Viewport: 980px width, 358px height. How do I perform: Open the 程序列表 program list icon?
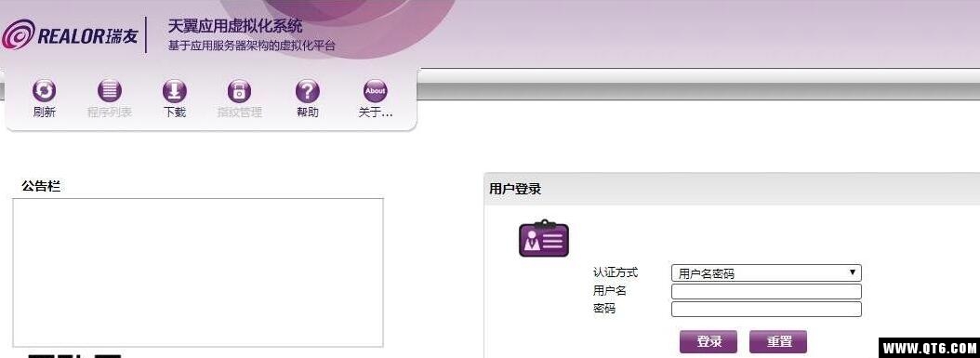click(x=110, y=92)
